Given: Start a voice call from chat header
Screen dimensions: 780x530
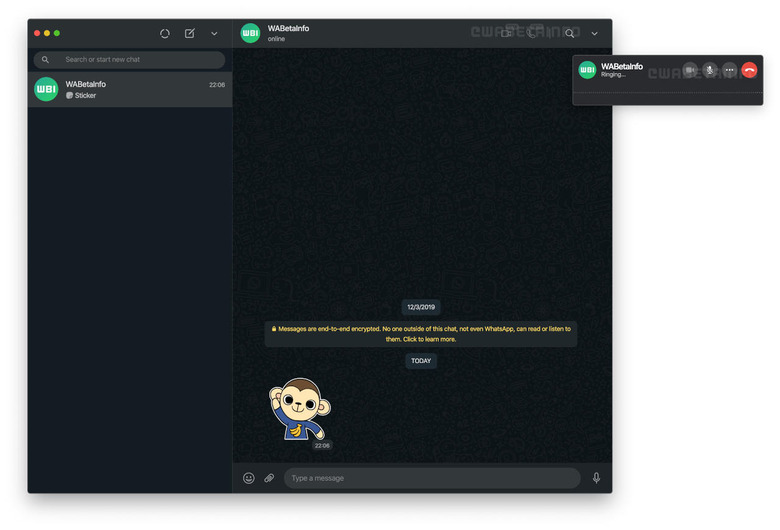Looking at the screenshot, I should tap(531, 33).
